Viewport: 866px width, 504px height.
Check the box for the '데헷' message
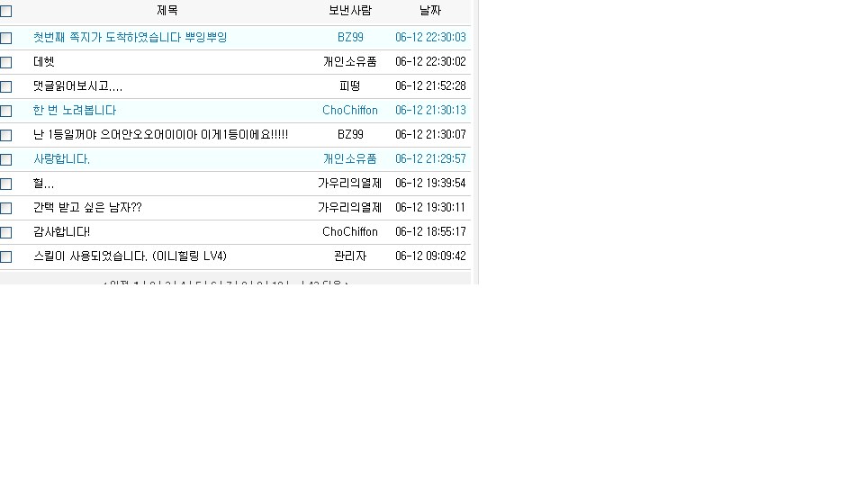(x=6, y=62)
